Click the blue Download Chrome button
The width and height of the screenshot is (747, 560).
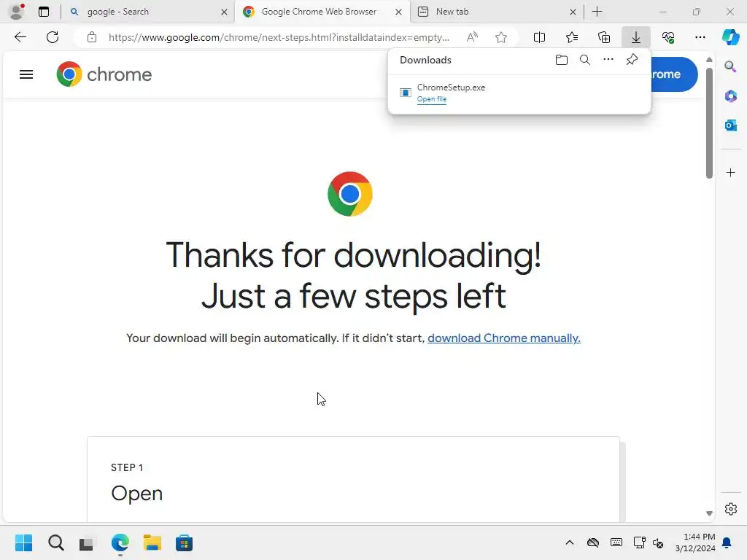[674, 74]
